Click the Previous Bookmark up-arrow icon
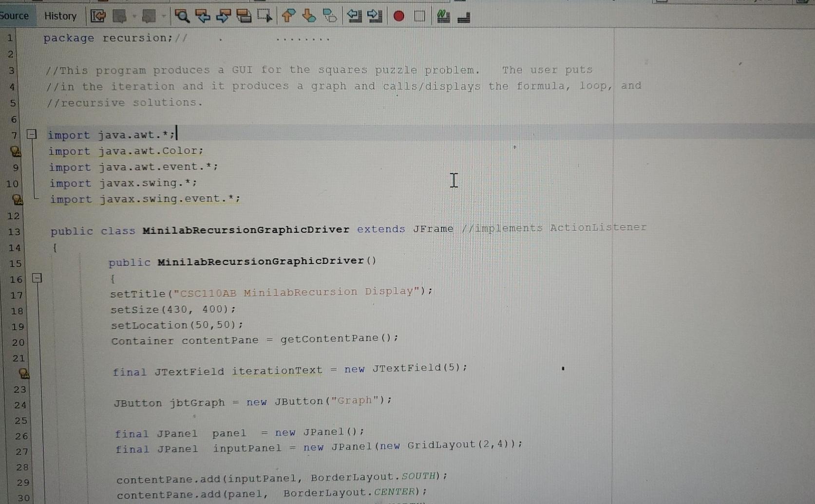Viewport: 815px width, 504px height. click(287, 17)
